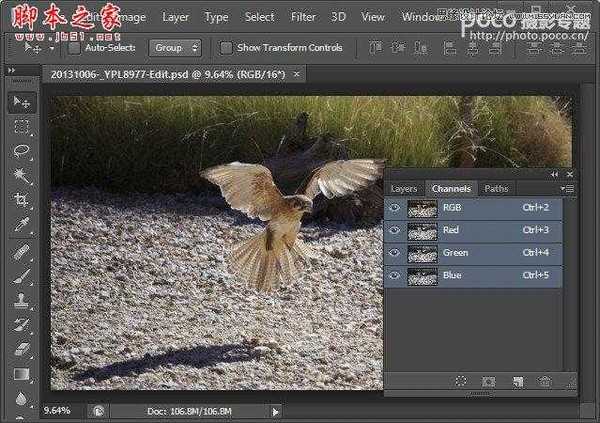This screenshot has width=600, height=423.
Task: Select the Rectangular Marquee tool
Action: pyautogui.click(x=21, y=127)
